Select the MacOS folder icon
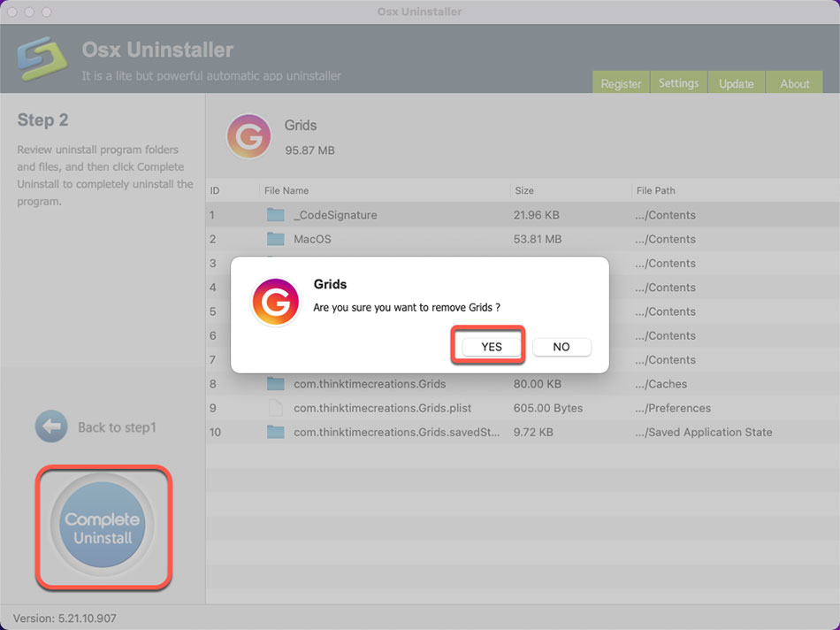Viewport: 840px width, 630px height. tap(276, 239)
